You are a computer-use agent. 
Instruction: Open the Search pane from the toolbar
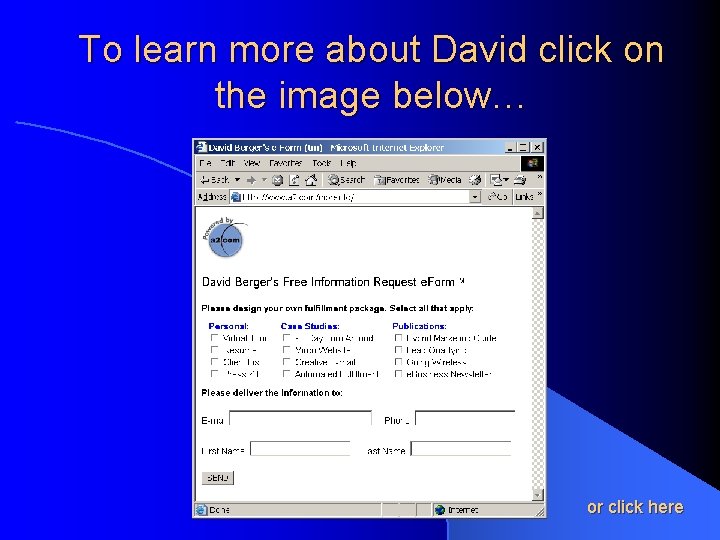click(x=347, y=180)
